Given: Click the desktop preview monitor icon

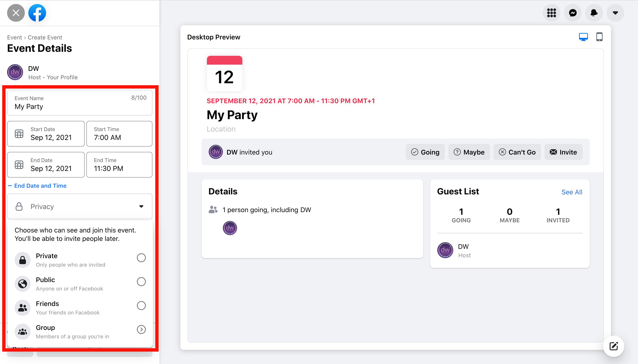Looking at the screenshot, I should (x=583, y=36).
